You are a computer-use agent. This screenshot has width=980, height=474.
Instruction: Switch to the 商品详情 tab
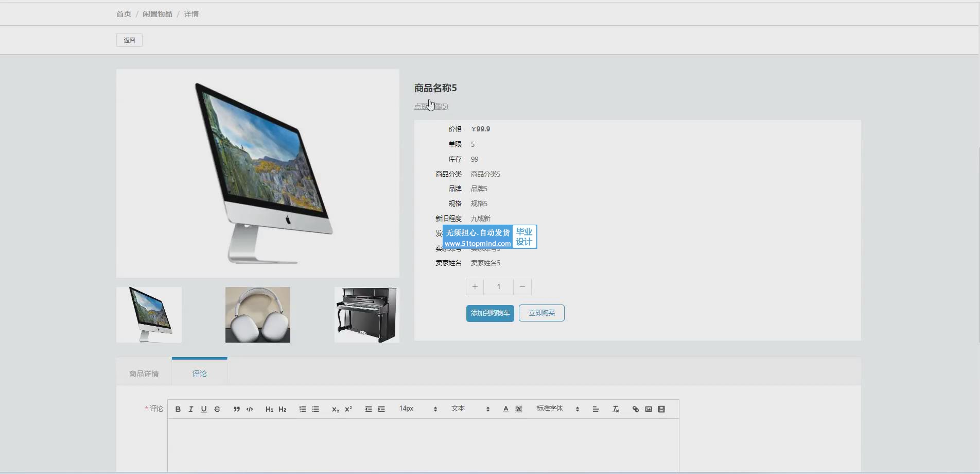tap(144, 374)
